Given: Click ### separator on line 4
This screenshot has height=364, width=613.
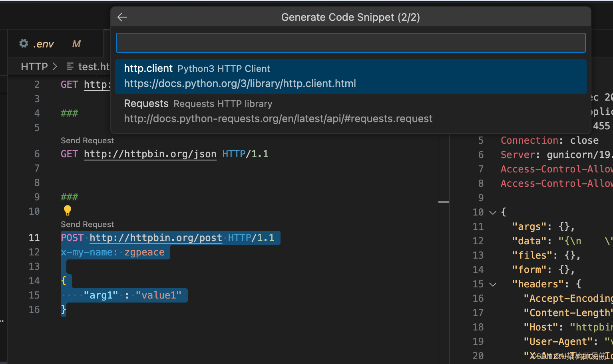Looking at the screenshot, I should point(70,113).
